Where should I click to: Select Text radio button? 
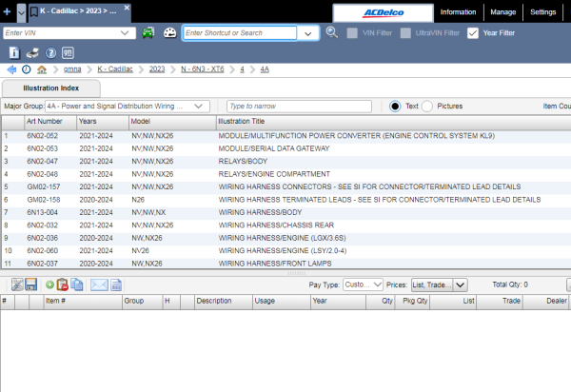395,107
